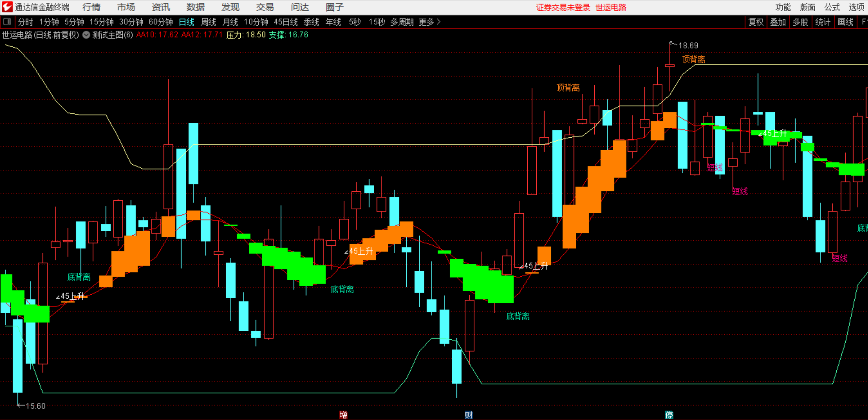868x420 pixels.
Task: Switch to the 45日线 period tab
Action: point(286,22)
